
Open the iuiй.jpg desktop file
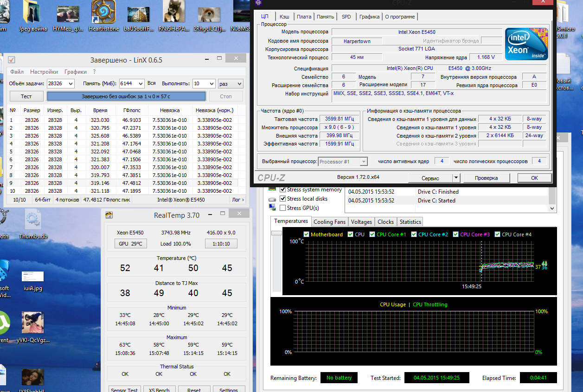(32, 277)
